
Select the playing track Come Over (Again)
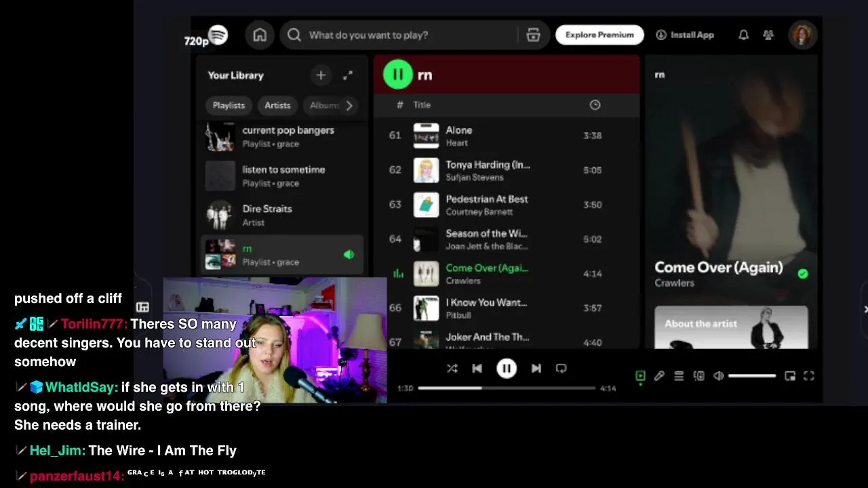(505, 274)
